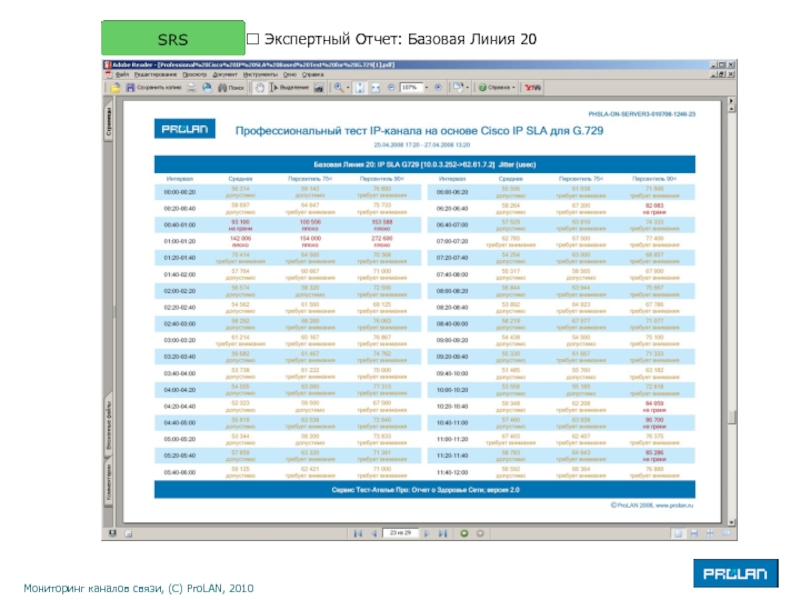Open the Просмотр menu

[194, 74]
